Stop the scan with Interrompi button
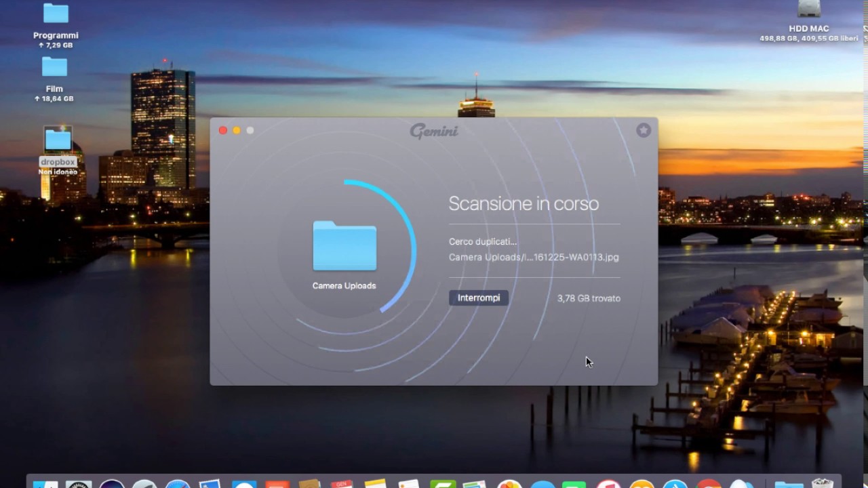The height and width of the screenshot is (488, 868). click(x=479, y=298)
